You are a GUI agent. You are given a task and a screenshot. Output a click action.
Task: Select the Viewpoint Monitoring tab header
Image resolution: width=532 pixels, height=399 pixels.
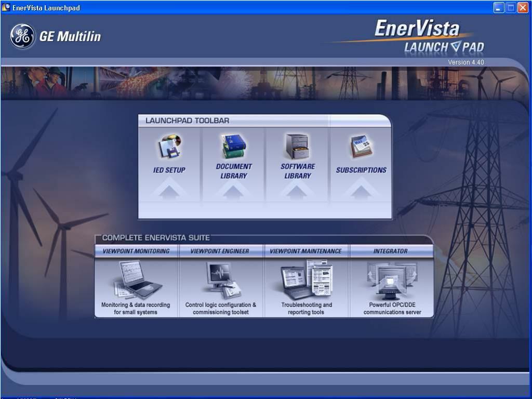(136, 251)
